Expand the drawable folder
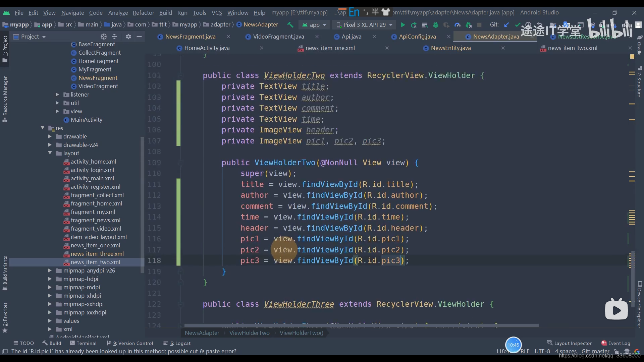This screenshot has height=362, width=644. click(50, 136)
